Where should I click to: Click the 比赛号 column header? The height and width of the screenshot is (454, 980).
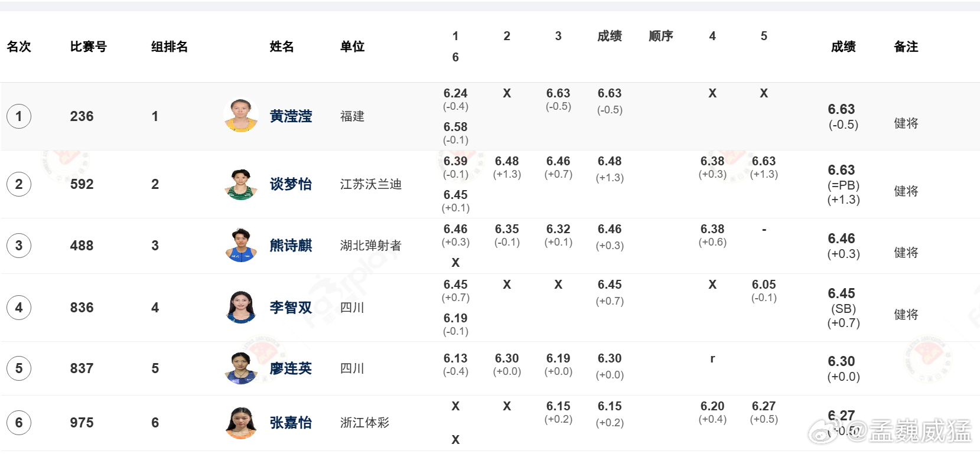pyautogui.click(x=89, y=47)
